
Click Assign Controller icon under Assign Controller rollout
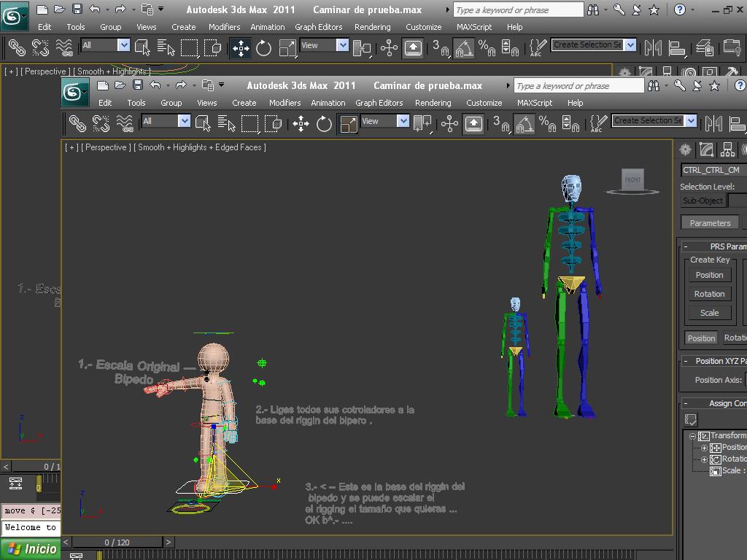[691, 419]
